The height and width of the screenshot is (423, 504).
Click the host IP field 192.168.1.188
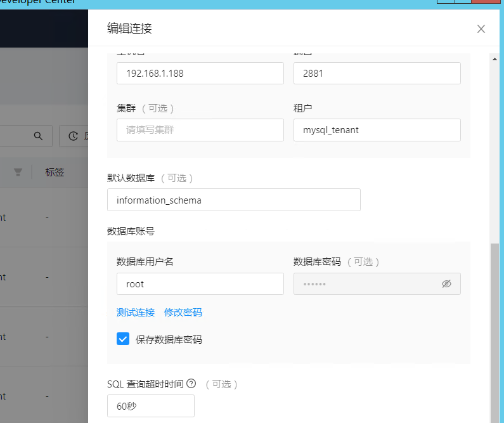tap(200, 74)
